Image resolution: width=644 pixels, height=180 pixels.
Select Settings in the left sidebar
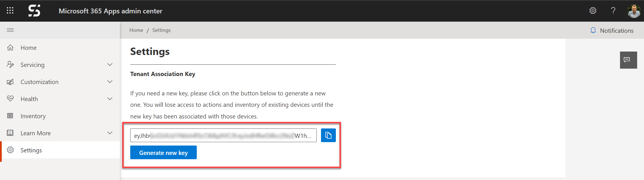tap(31, 150)
